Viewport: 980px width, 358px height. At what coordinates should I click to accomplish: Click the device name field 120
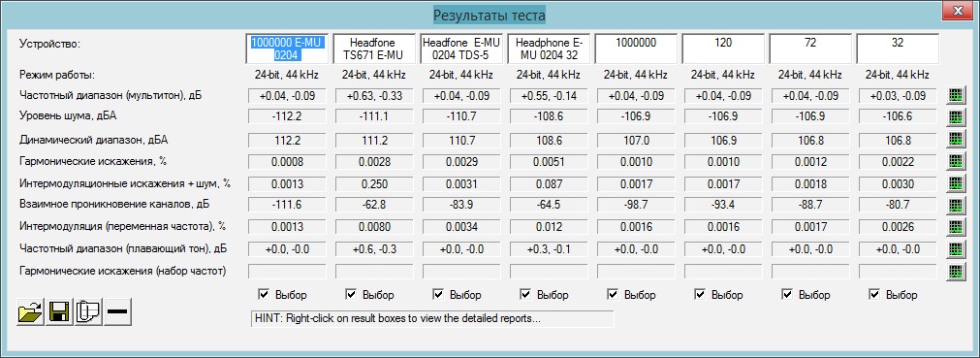click(x=723, y=49)
